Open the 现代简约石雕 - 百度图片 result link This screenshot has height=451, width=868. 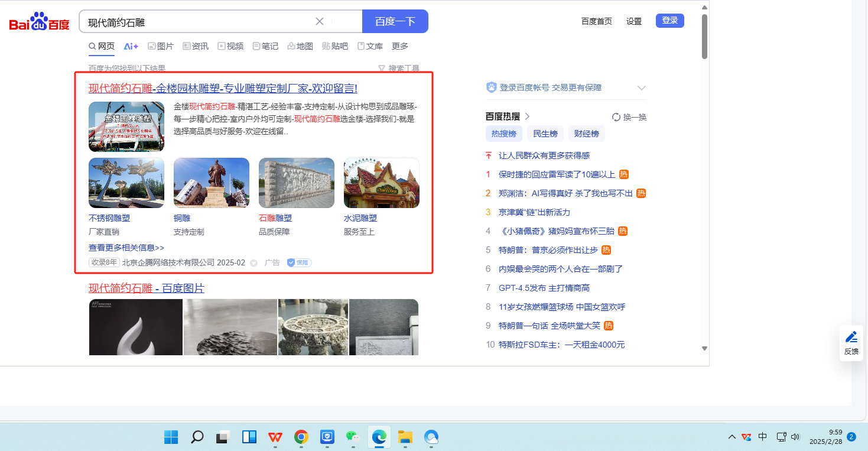pyautogui.click(x=147, y=288)
